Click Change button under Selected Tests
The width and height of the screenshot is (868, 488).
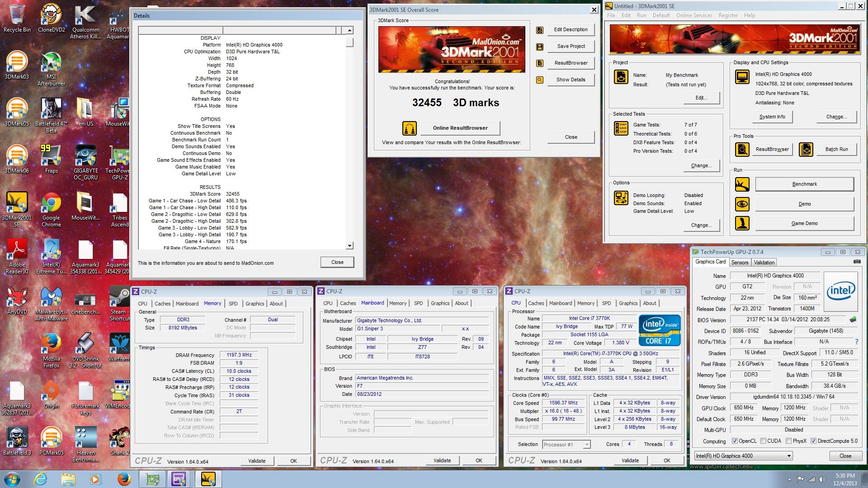coord(701,166)
